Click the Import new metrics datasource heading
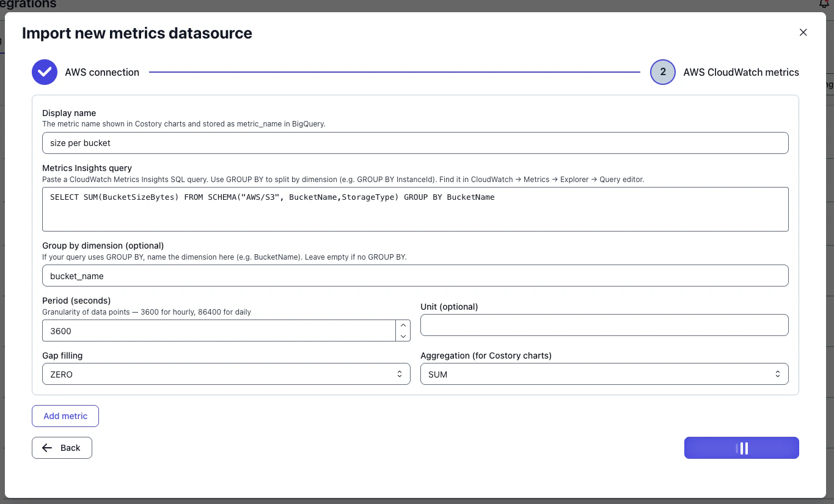This screenshot has height=504, width=834. 137,33
